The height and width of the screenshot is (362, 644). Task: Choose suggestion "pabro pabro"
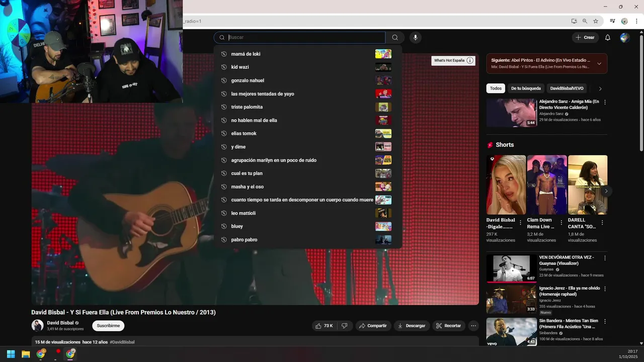coord(307,240)
